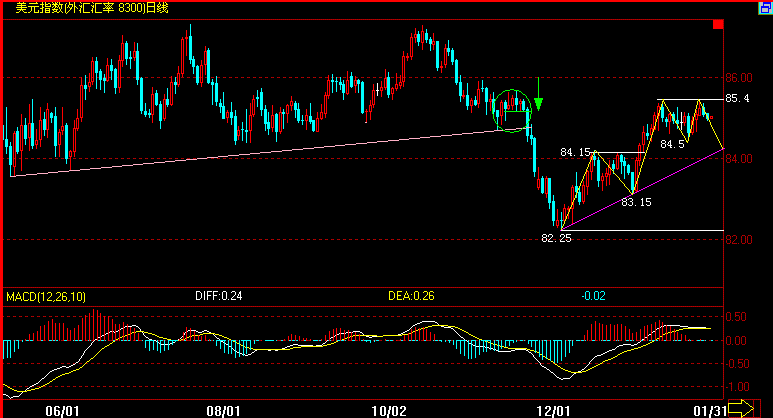Click the 84.5 pullback annotation
Viewport: 773px width, 418px height.
[672, 144]
